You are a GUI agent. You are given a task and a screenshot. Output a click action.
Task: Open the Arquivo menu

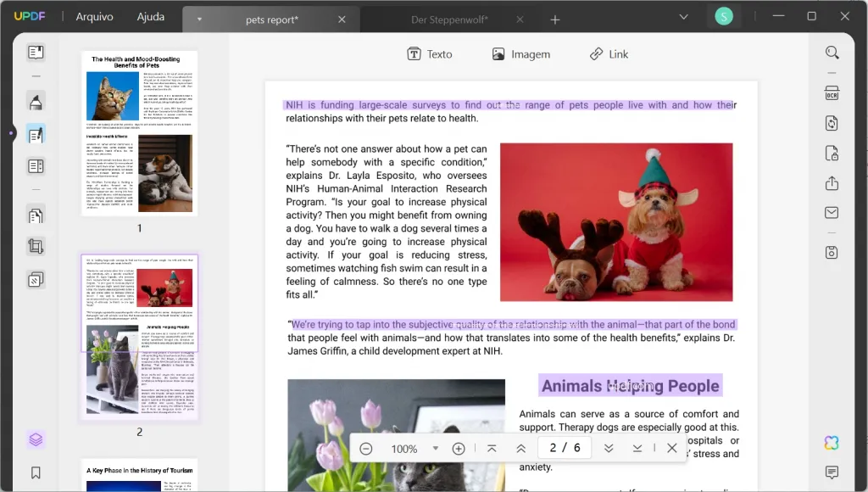pyautogui.click(x=93, y=16)
